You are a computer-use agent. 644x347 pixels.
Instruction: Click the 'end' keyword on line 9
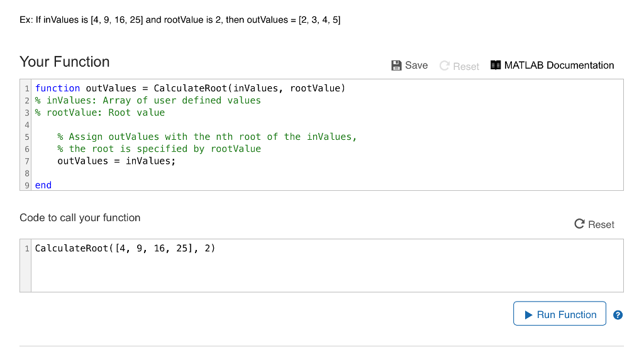(43, 185)
